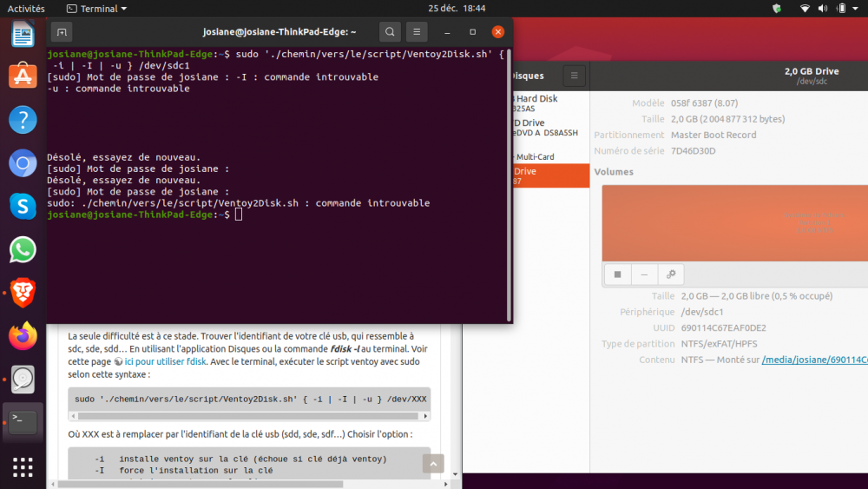The width and height of the screenshot is (868, 489).
Task: Launch Firefox from the dock
Action: [23, 335]
